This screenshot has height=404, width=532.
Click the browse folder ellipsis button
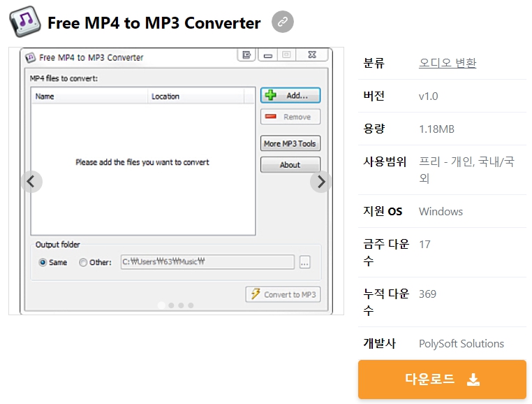[x=304, y=262]
